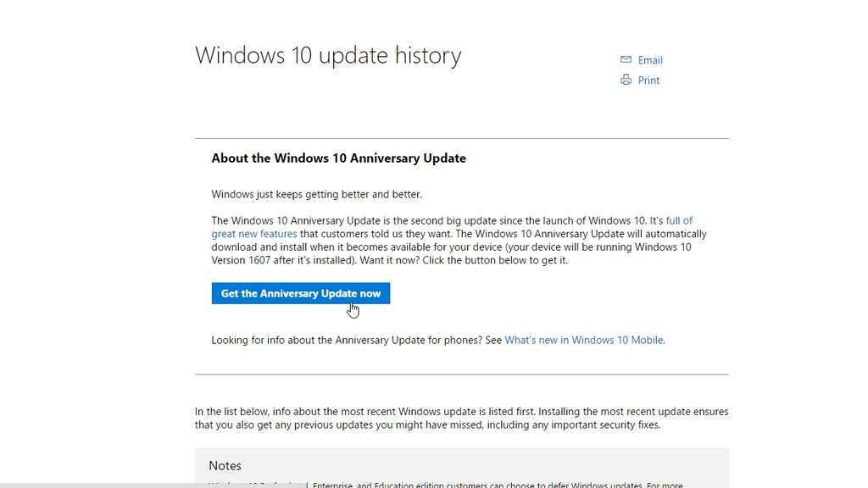Click the Windows 10 Mobile anniversary info link
868x488 pixels.
(x=583, y=340)
